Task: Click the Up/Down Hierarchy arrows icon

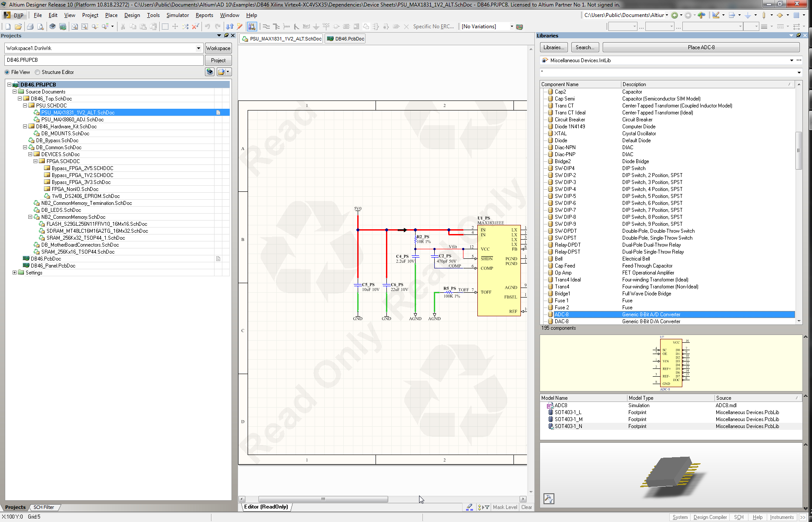Action: tap(230, 27)
